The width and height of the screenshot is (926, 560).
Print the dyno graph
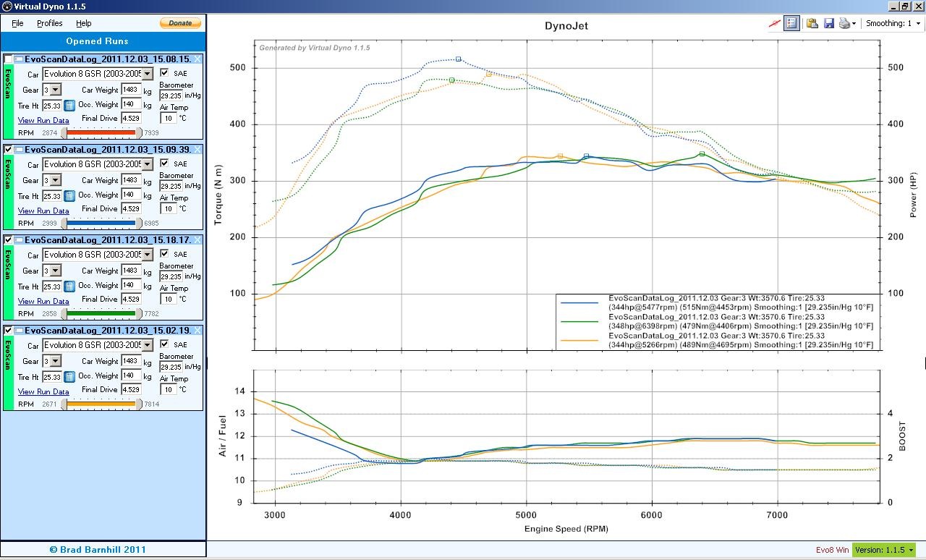tap(844, 23)
